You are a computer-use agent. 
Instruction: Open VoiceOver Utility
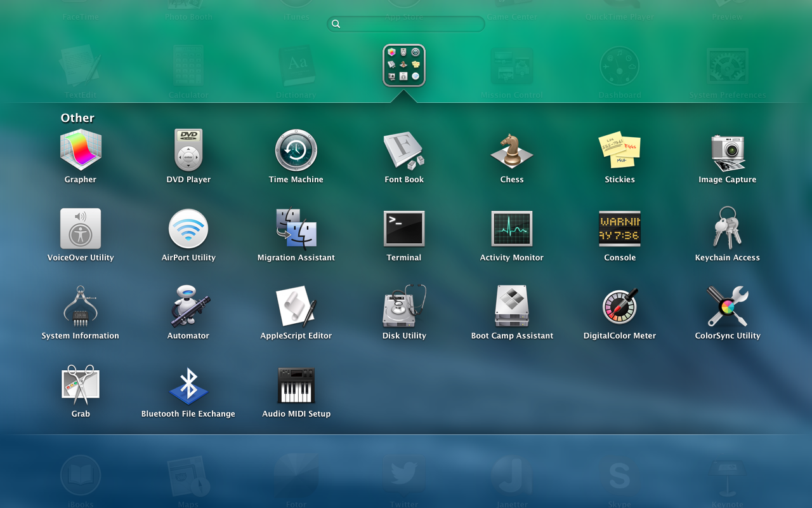tap(81, 229)
